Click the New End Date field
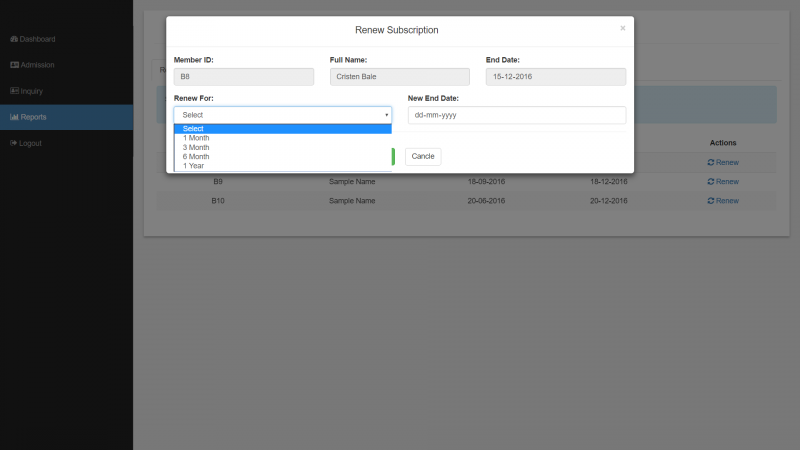800x450 pixels. click(516, 115)
